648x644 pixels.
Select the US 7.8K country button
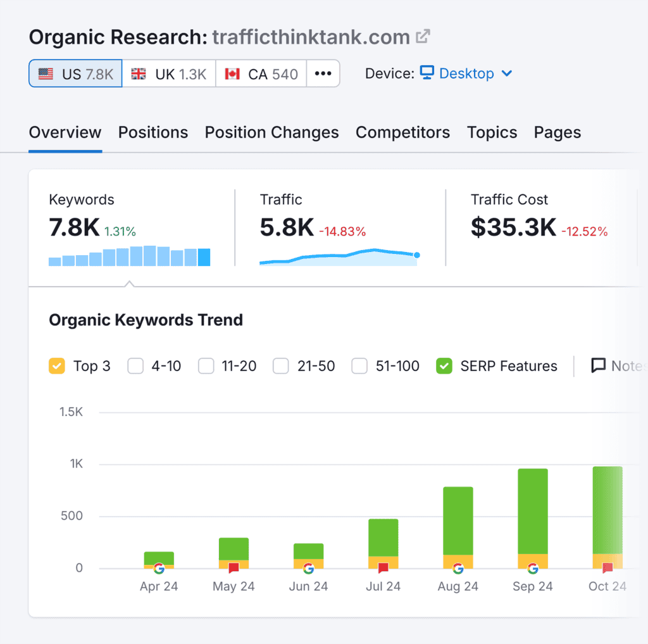(x=75, y=73)
